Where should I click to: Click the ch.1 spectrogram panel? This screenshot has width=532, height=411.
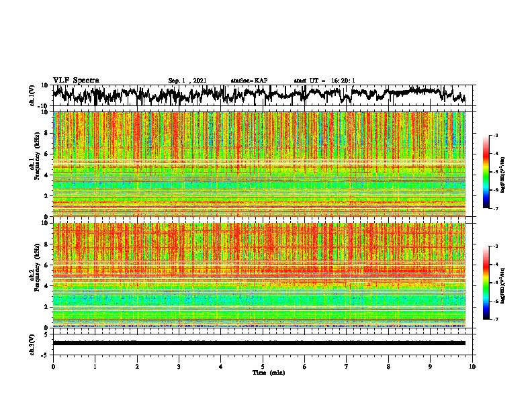259,164
